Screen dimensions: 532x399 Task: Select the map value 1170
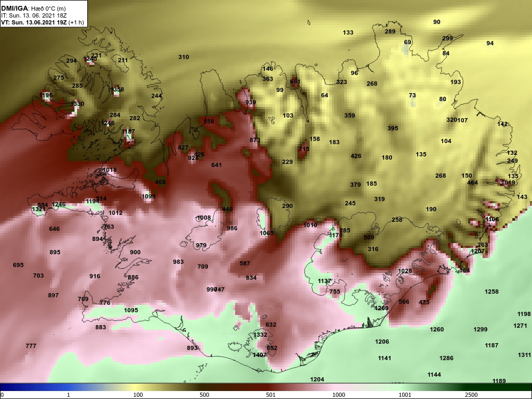[x=336, y=235]
